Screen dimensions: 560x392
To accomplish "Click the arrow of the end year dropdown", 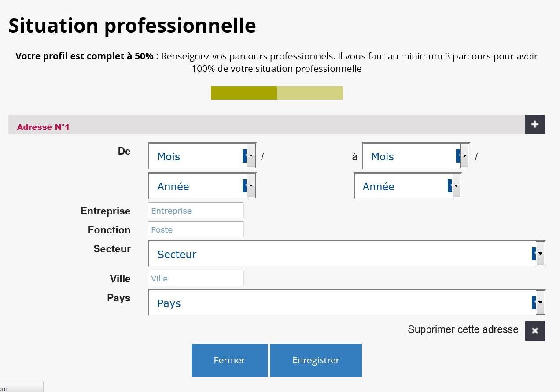I will click(x=456, y=186).
